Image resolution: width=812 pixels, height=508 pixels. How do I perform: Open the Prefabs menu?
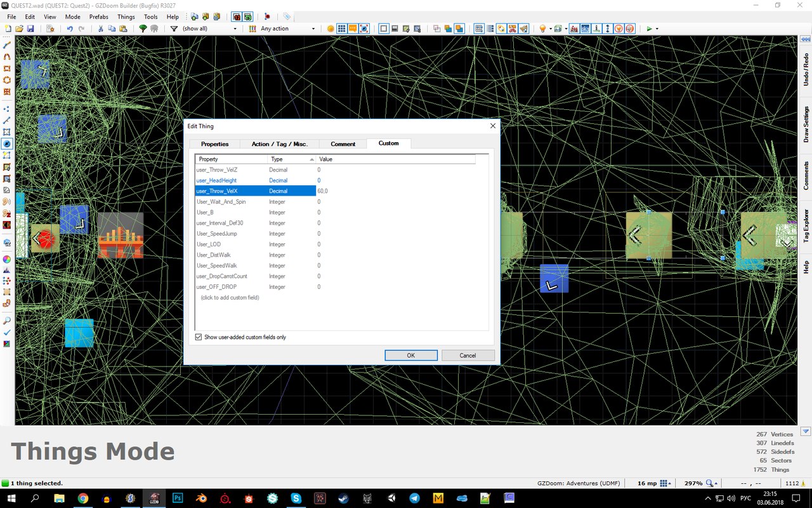click(98, 17)
